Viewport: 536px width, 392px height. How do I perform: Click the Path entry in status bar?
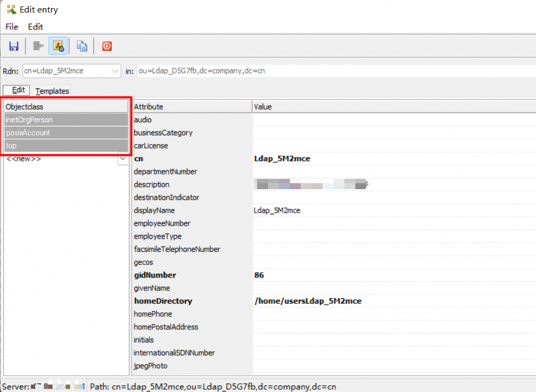[213, 387]
